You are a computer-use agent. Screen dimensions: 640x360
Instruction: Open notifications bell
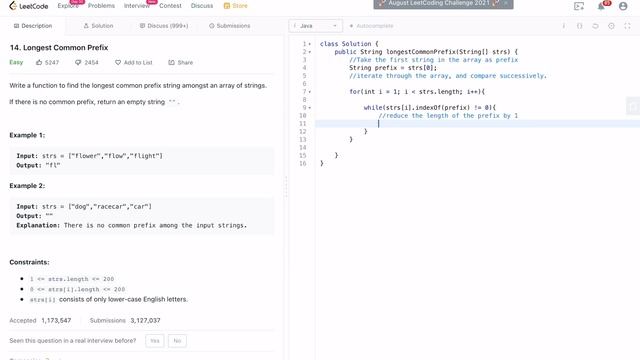(601, 6)
